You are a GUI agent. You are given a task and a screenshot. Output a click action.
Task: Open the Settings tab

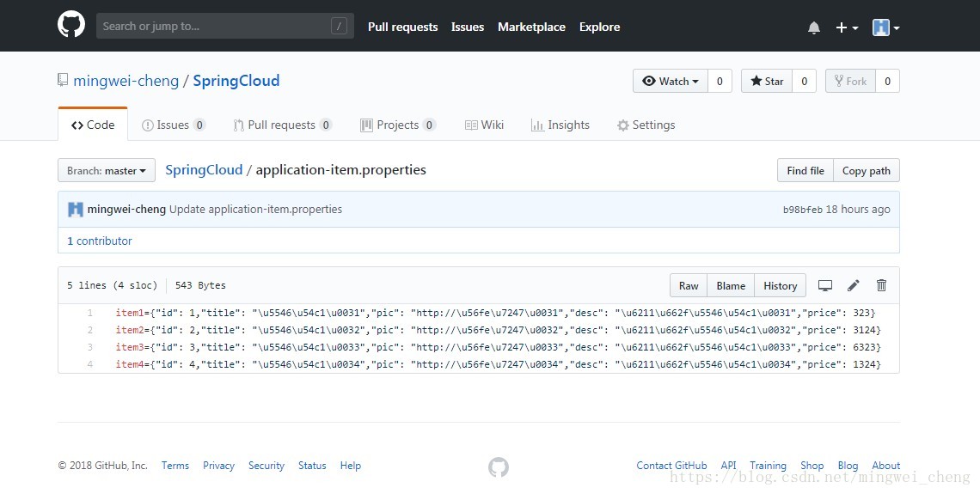tap(646, 125)
